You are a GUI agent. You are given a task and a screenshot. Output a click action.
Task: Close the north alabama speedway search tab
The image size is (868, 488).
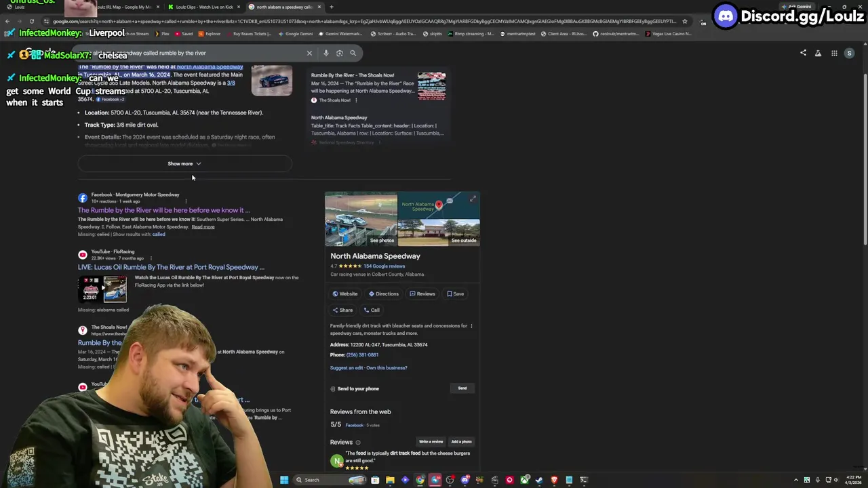pyautogui.click(x=319, y=7)
